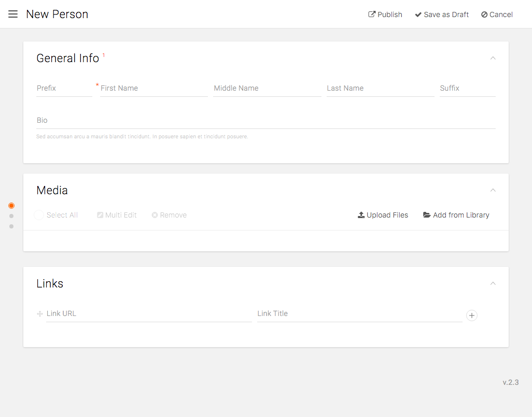Viewport: 532px width, 417px height.
Task: Select the second section navigation dot
Action: coord(11,216)
